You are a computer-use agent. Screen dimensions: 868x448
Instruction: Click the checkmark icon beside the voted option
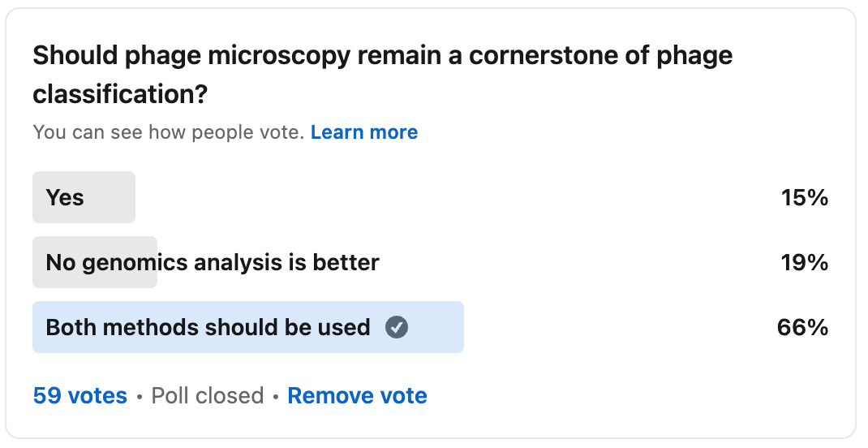pos(397,328)
